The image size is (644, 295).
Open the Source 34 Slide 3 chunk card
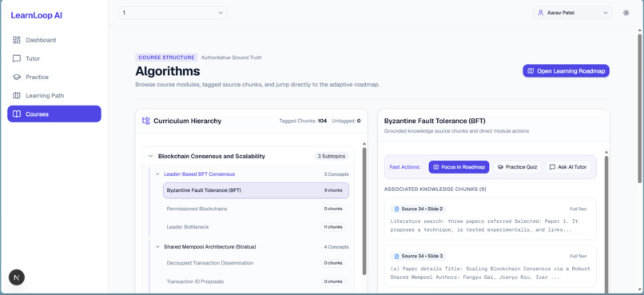(x=490, y=266)
